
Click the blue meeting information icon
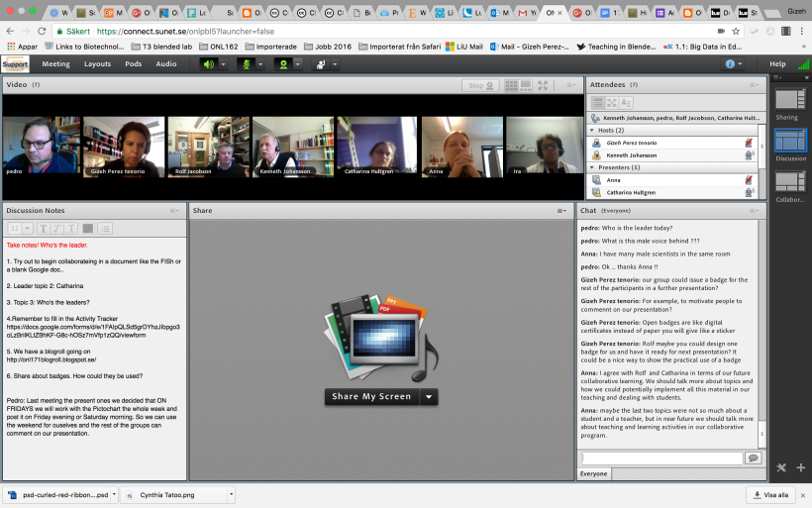click(730, 63)
